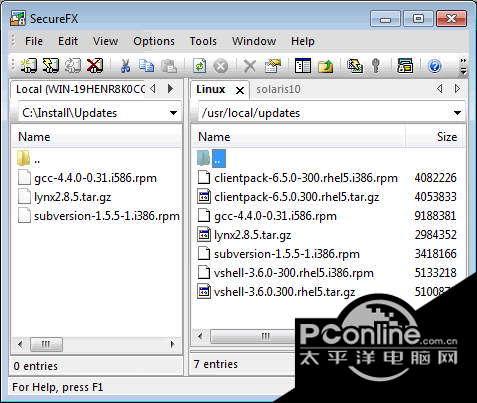Image resolution: width=477 pixels, height=403 pixels.
Task: Select remote vshell-3.6.0-300.rhel5.i386.rpm
Action: (286, 273)
